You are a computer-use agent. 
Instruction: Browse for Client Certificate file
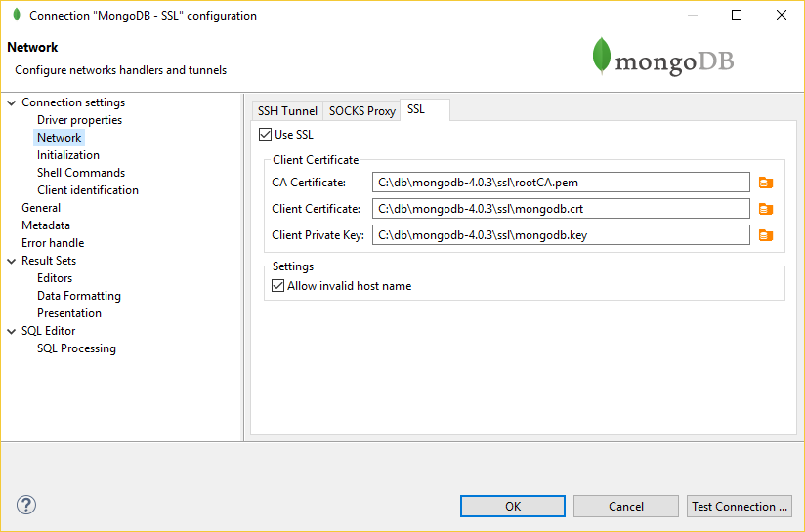(x=766, y=209)
